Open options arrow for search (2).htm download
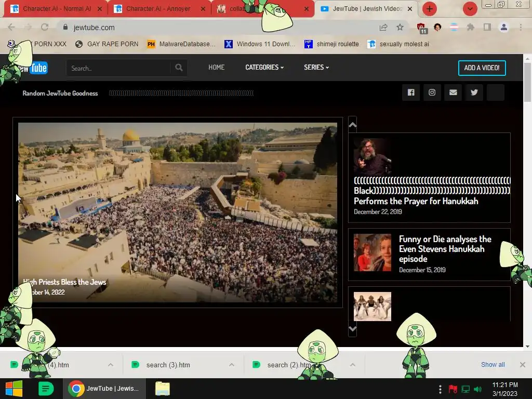Image resolution: width=532 pixels, height=399 pixels. coord(353,365)
